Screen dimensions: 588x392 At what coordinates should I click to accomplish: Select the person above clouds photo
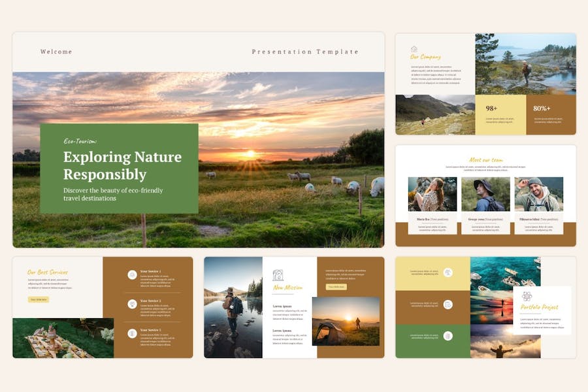click(505, 341)
